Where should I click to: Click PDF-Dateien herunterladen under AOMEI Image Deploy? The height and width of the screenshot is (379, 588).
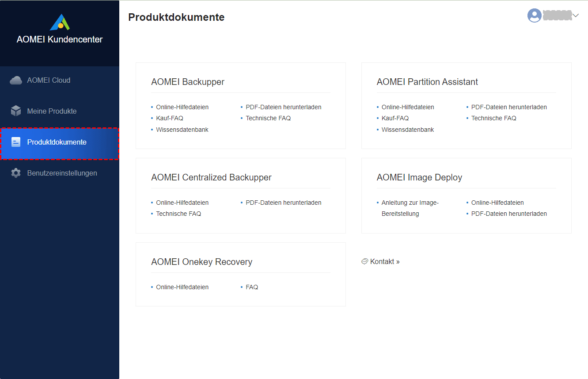pyautogui.click(x=509, y=214)
